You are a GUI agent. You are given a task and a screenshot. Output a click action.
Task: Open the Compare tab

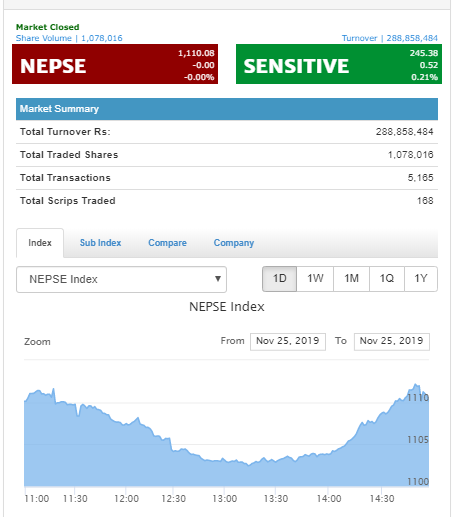(167, 243)
